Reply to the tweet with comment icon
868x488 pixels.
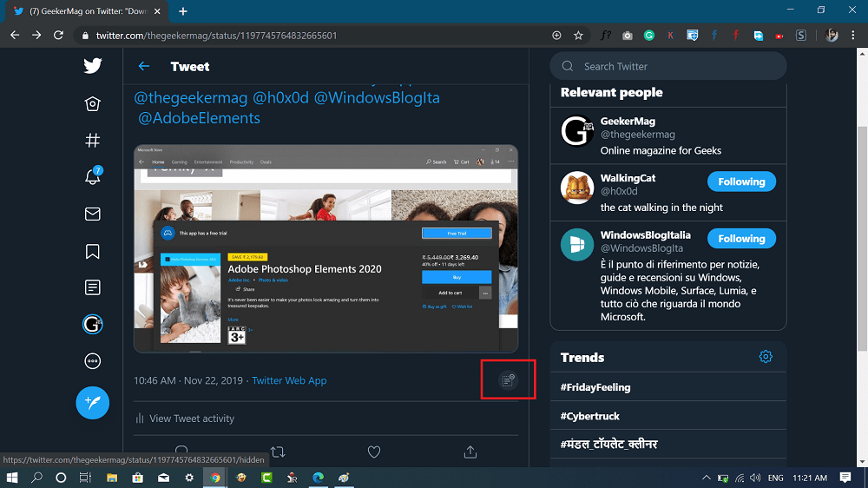click(x=181, y=451)
